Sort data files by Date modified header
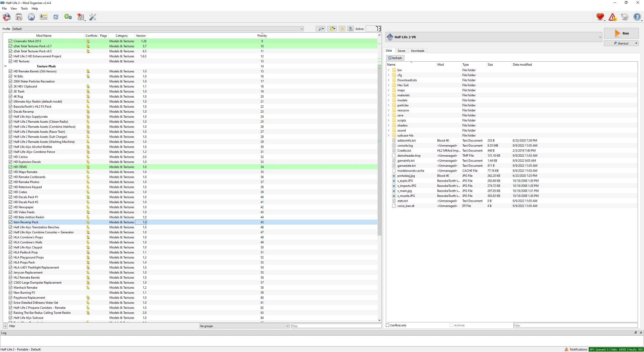 [x=522, y=65]
